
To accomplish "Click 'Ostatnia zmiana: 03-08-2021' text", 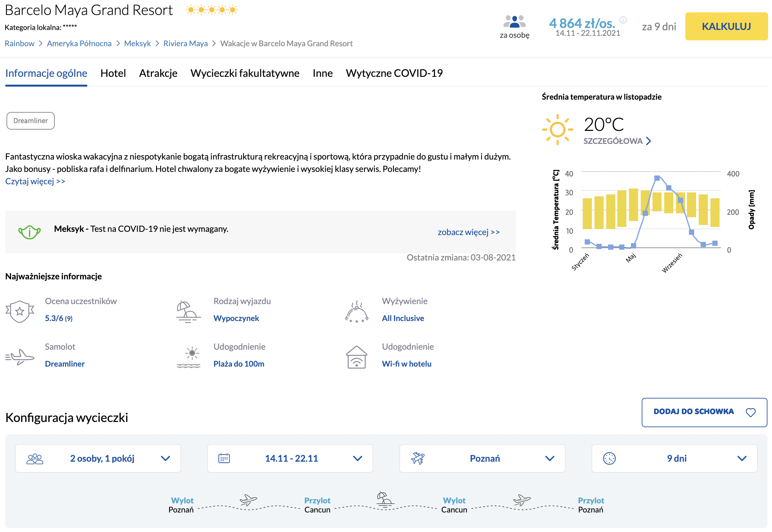I will click(x=461, y=257).
